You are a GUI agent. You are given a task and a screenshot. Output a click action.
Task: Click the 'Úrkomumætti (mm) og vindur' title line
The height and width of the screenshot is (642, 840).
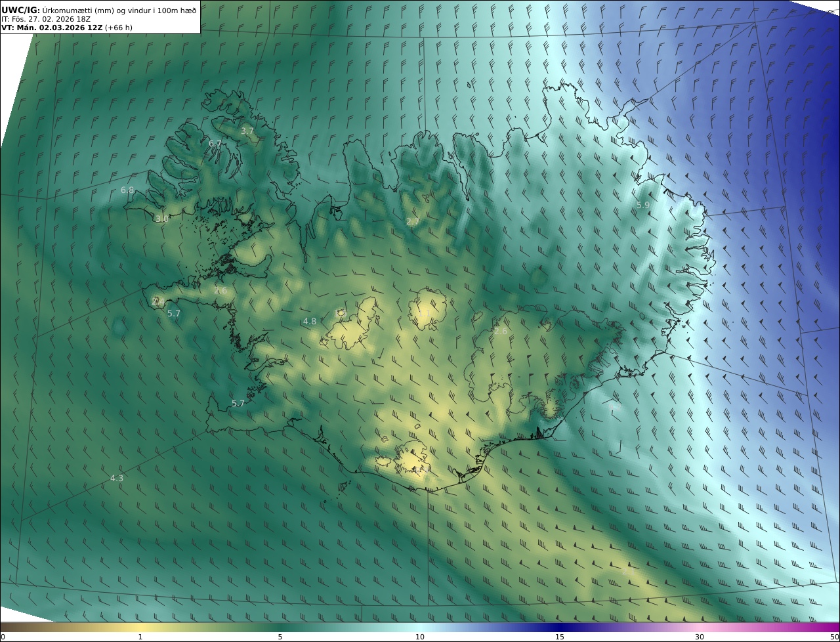(100, 10)
